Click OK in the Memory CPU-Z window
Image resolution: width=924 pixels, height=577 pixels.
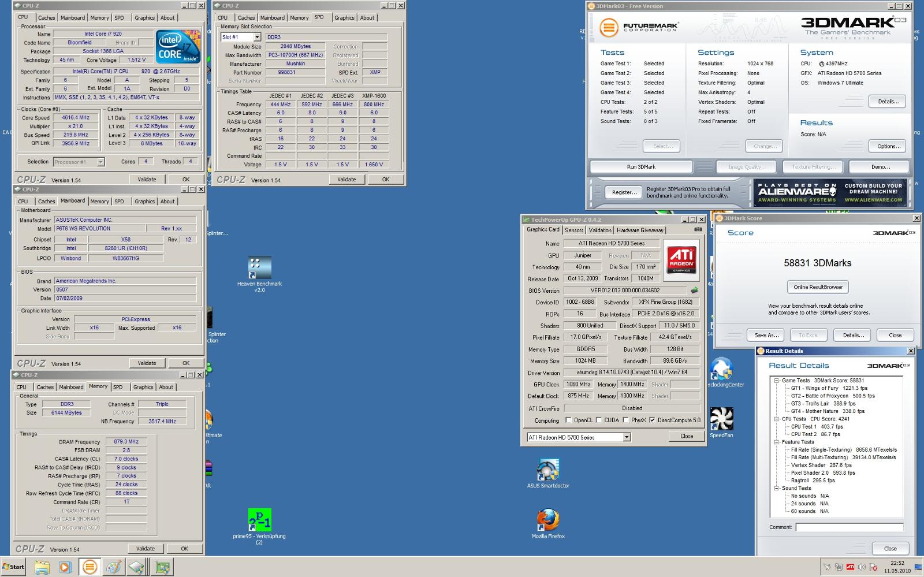184,549
